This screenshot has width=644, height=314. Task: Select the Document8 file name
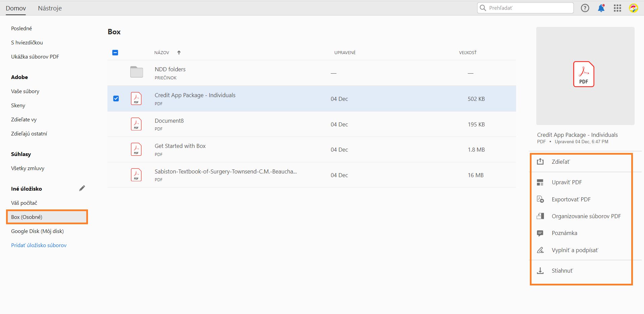point(169,121)
